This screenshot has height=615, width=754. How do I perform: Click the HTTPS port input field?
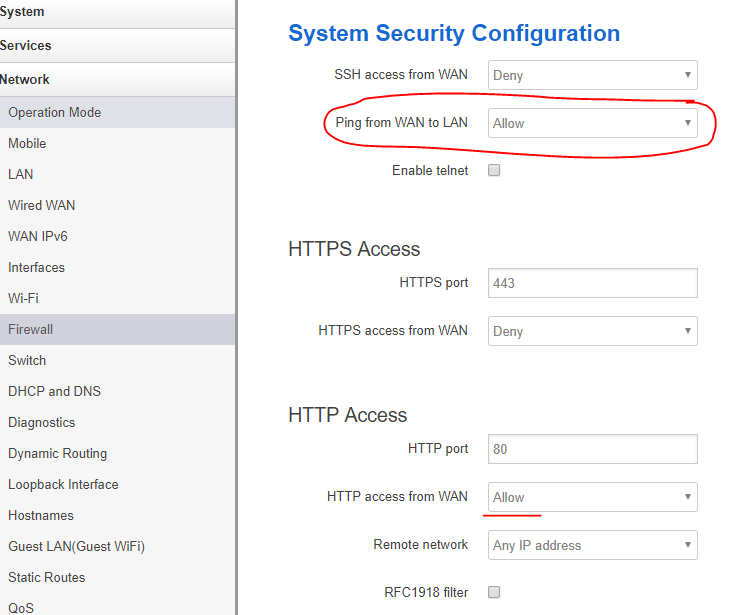[592, 283]
